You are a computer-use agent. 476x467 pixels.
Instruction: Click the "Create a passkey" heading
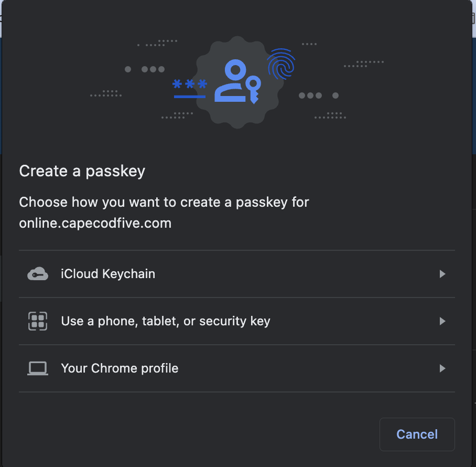coord(82,171)
